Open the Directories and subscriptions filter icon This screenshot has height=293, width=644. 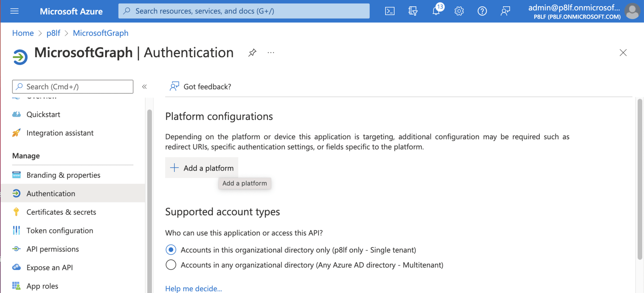point(413,11)
